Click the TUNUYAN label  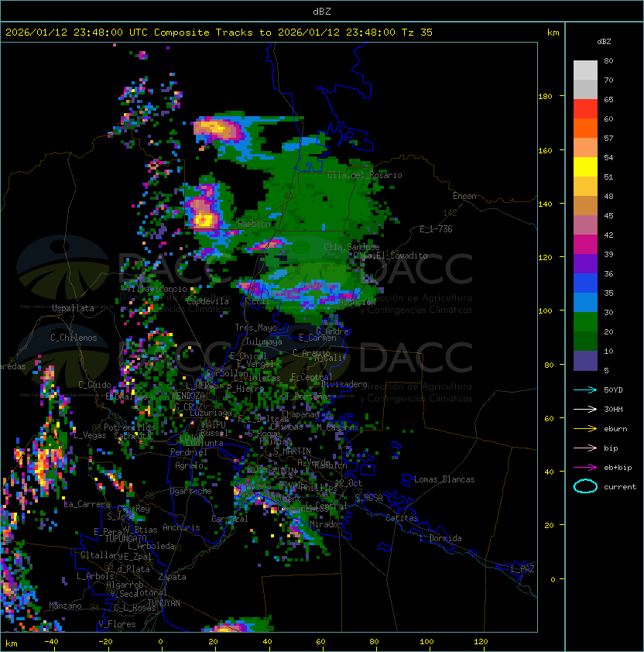(x=164, y=603)
